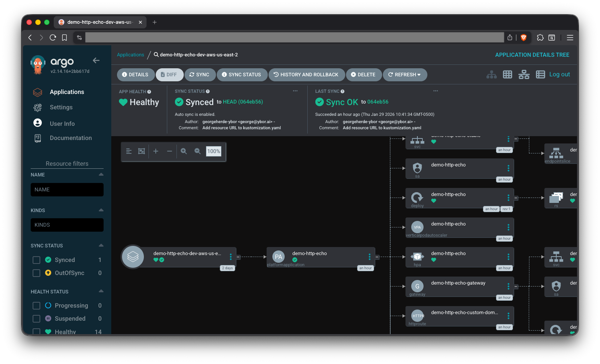This screenshot has width=600, height=364.
Task: Enable the Synced filter checkbox
Action: pyautogui.click(x=36, y=260)
